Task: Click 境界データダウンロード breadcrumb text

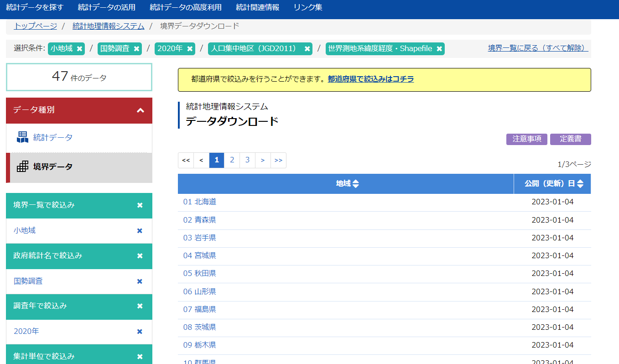Action: [x=200, y=26]
